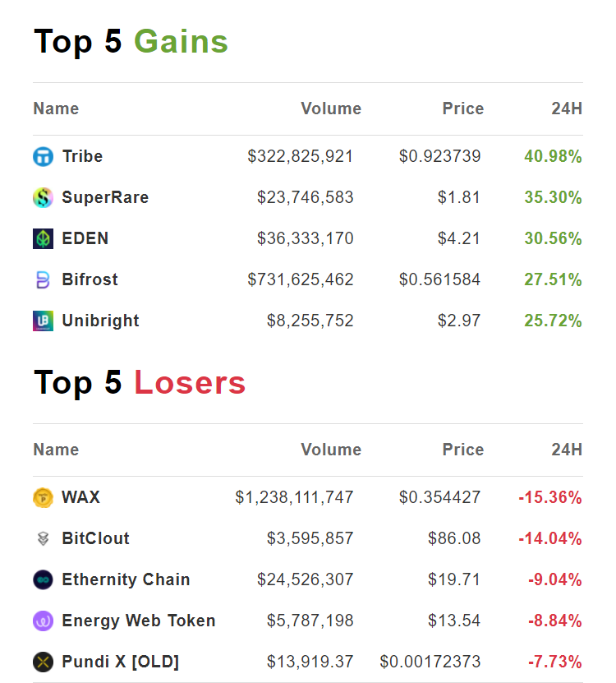Sort gains table by Volume header

[x=331, y=108]
